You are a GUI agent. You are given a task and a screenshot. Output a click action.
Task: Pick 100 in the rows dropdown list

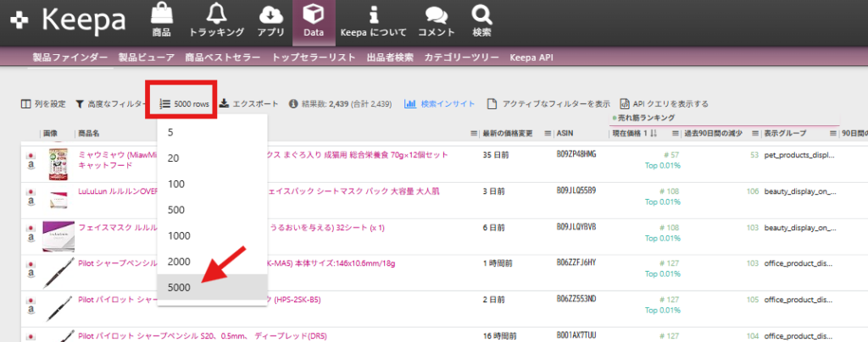[176, 185]
